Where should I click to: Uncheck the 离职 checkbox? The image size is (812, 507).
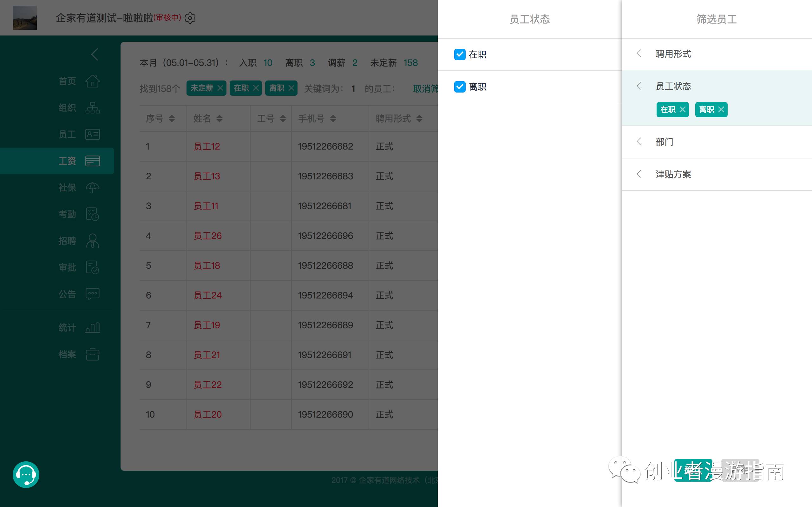[460, 87]
